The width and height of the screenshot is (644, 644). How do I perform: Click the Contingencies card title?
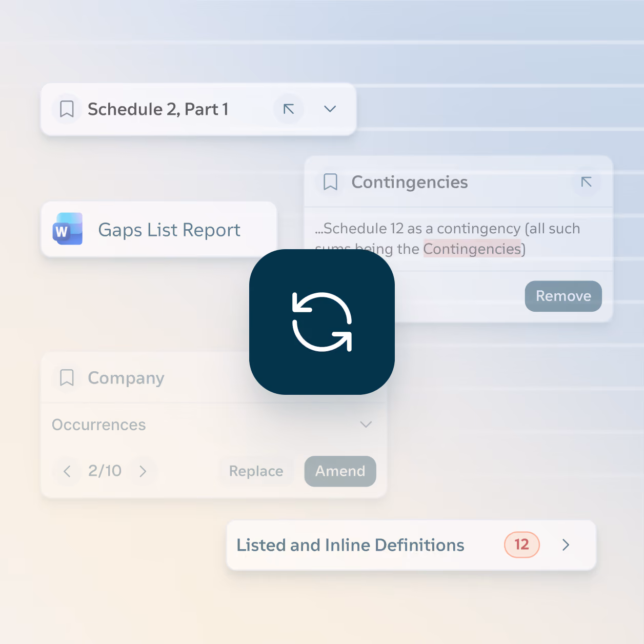pos(410,182)
